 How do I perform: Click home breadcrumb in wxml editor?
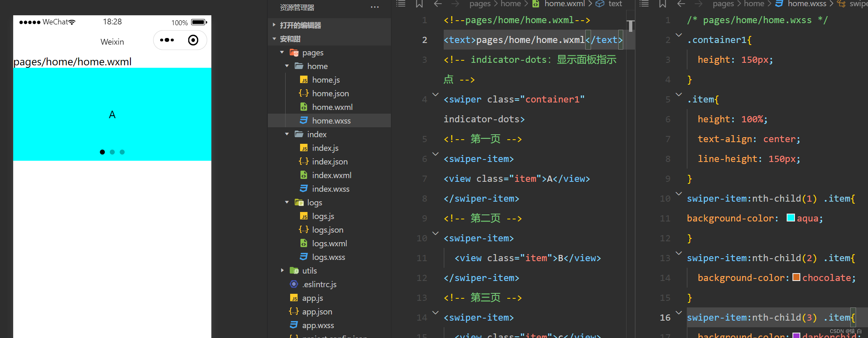coord(511,4)
